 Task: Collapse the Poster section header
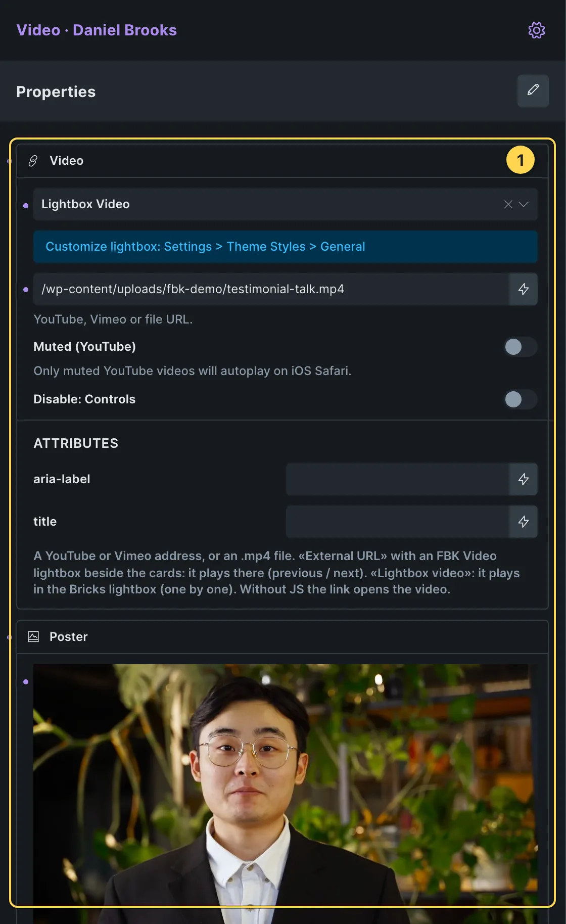pyautogui.click(x=282, y=637)
